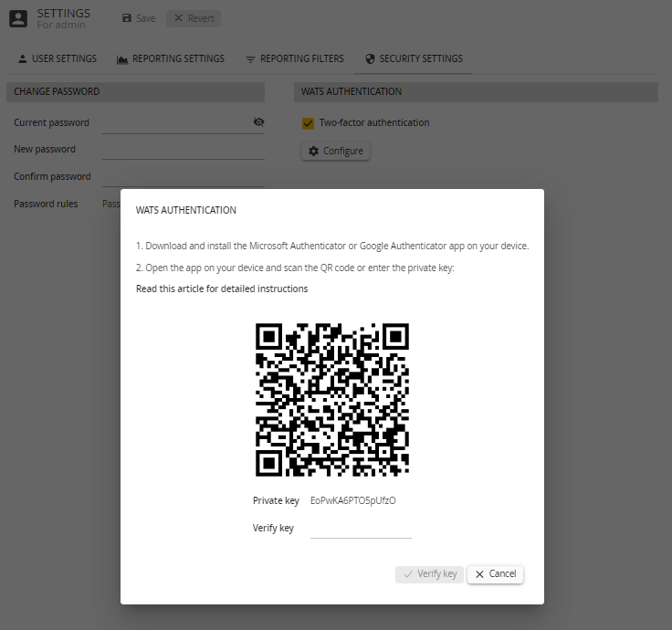Click the Verify key button

pos(429,574)
